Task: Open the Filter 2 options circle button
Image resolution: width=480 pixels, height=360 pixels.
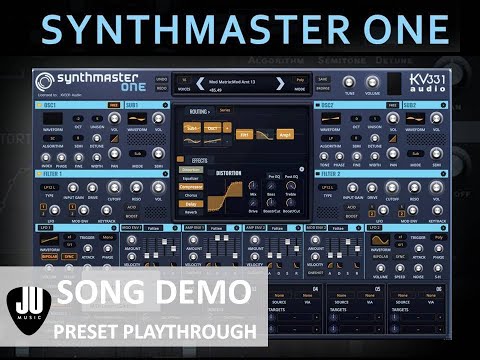Action: (x=443, y=174)
